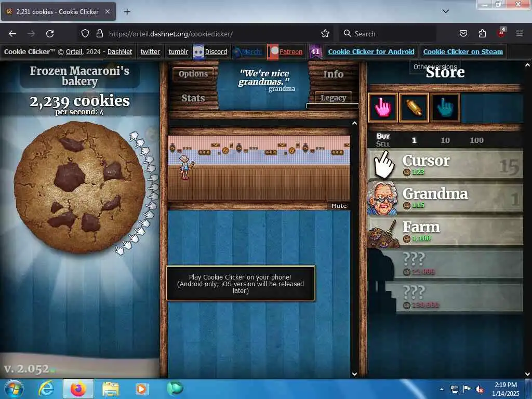
Task: Click the news ticker grandma quote
Action: pyautogui.click(x=264, y=81)
